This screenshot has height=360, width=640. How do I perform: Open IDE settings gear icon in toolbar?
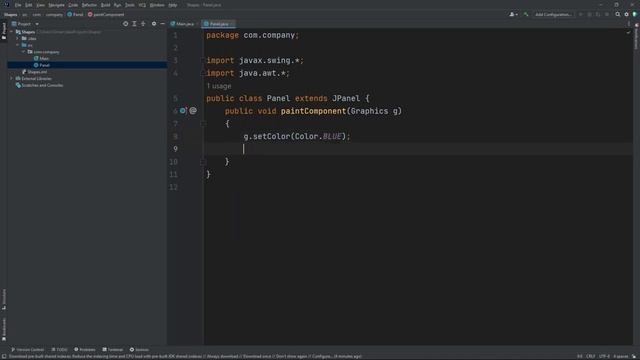pyautogui.click(x=627, y=15)
